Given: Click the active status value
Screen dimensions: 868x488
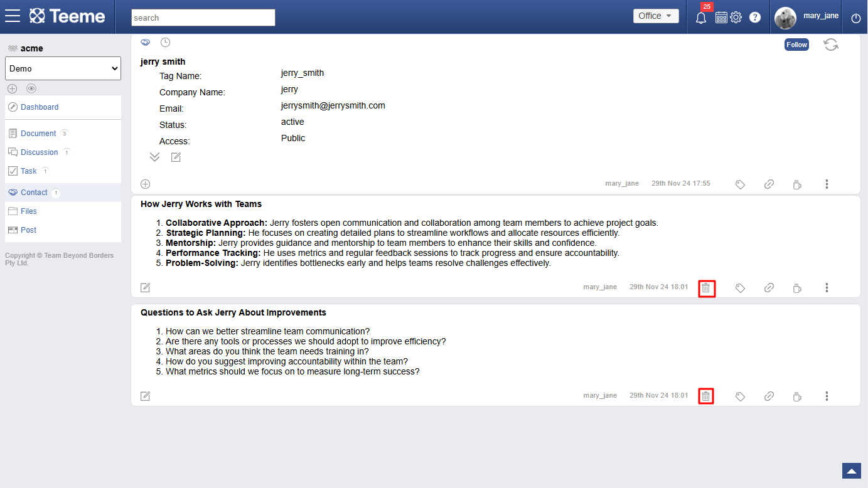Looking at the screenshot, I should click(292, 122).
